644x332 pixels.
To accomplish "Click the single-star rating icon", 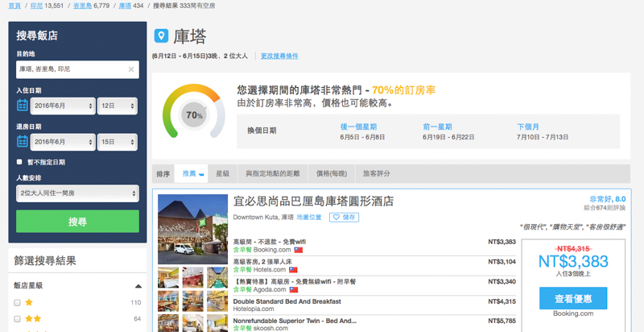I will [x=29, y=302].
